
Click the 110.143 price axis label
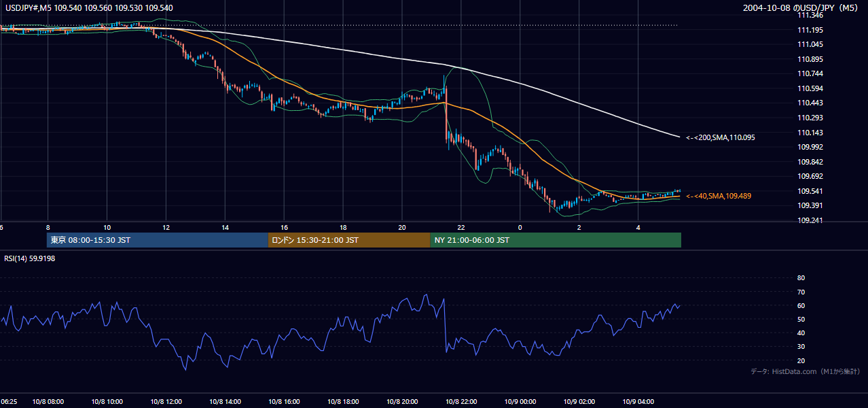(x=810, y=133)
